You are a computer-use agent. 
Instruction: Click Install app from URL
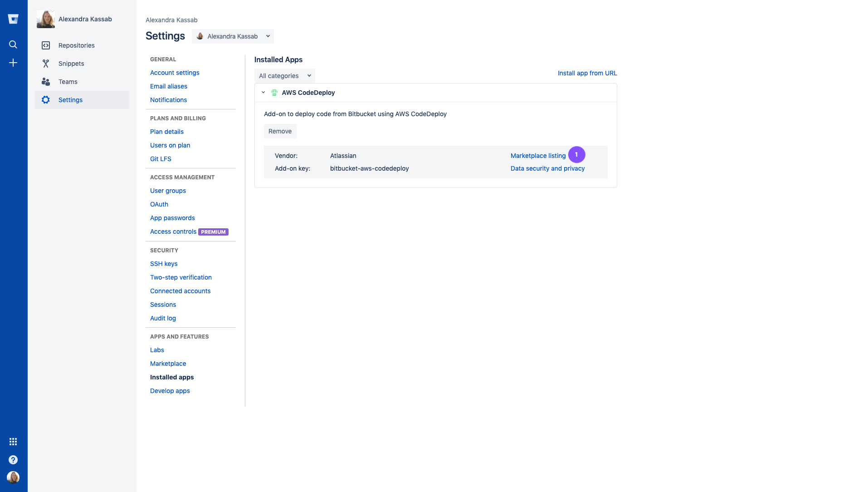coord(587,73)
